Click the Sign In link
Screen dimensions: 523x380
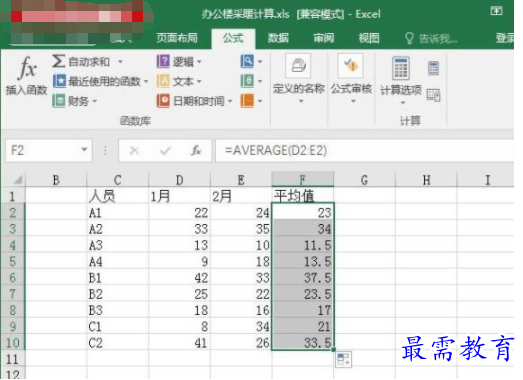505,38
